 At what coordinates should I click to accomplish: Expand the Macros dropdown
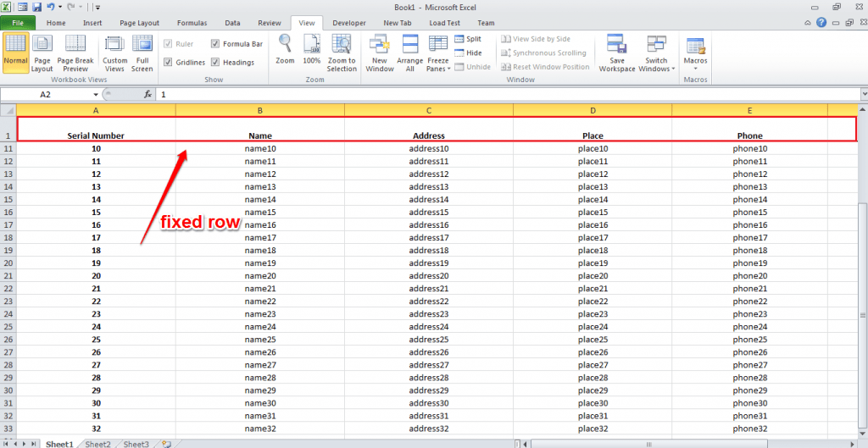click(x=695, y=69)
